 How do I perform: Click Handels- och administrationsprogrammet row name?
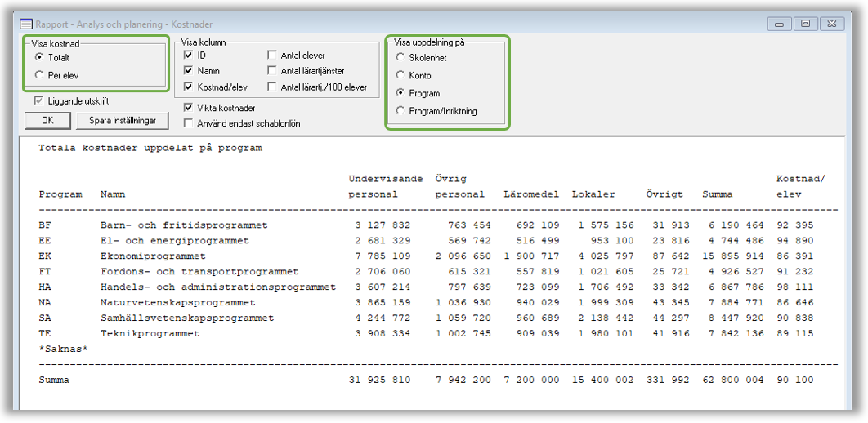[218, 287]
